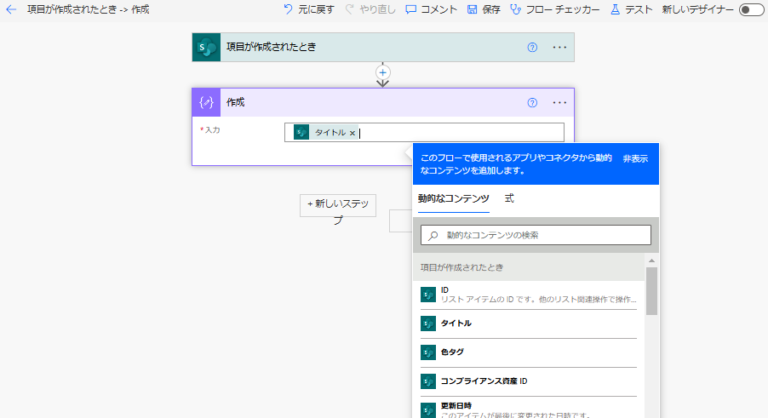Save the flow with 保存
This screenshot has height=418, width=768.
(x=483, y=9)
